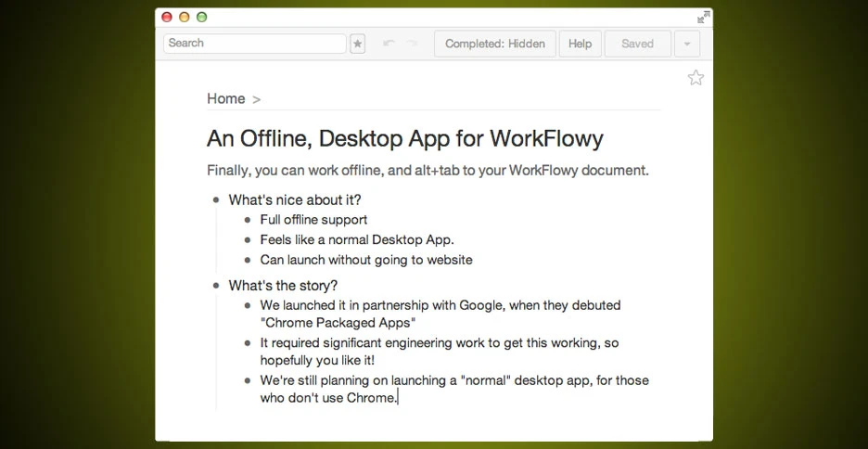Image resolution: width=868 pixels, height=449 pixels.
Task: Click the bullet beside "It required significant engineering work"
Action: [248, 343]
